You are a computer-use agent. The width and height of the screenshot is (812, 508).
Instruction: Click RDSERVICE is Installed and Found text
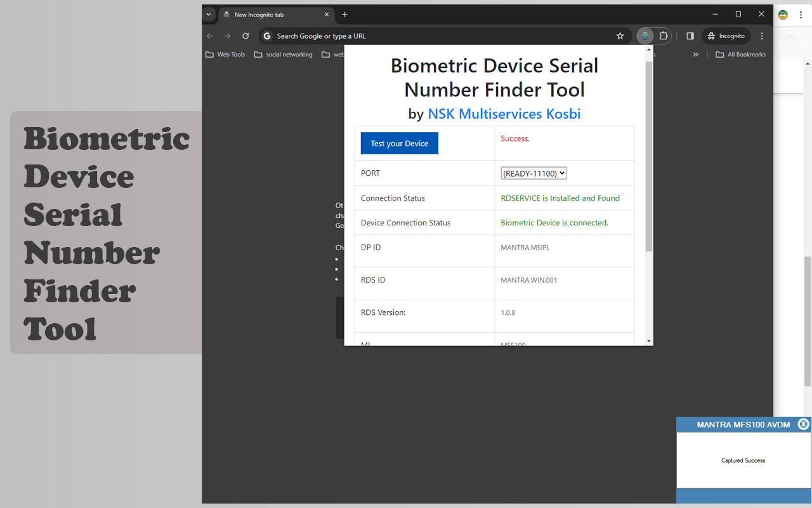[x=560, y=198]
